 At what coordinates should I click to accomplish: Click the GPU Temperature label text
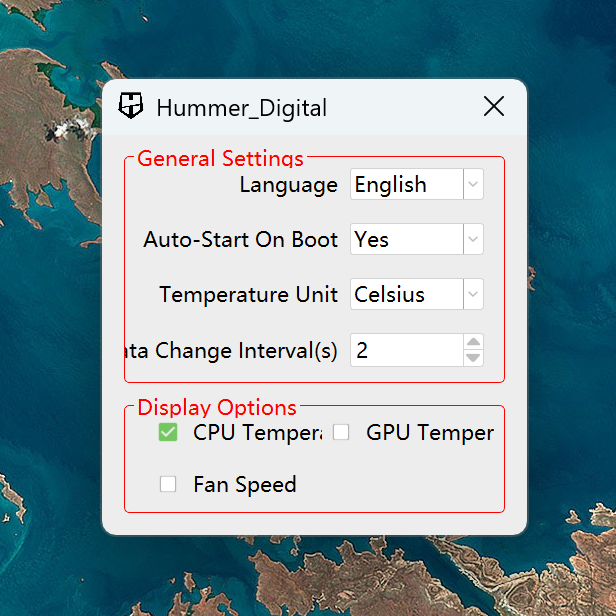pos(430,433)
